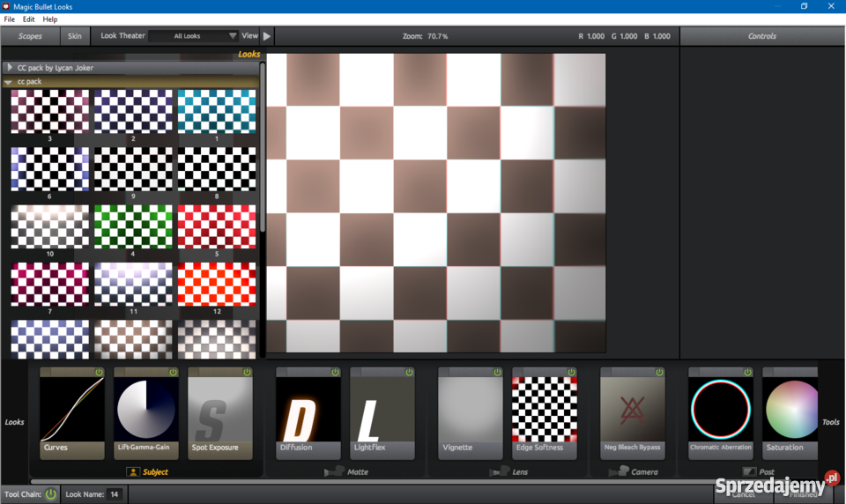Image resolution: width=846 pixels, height=504 pixels.
Task: Select look thumbnail number 12
Action: point(217,284)
